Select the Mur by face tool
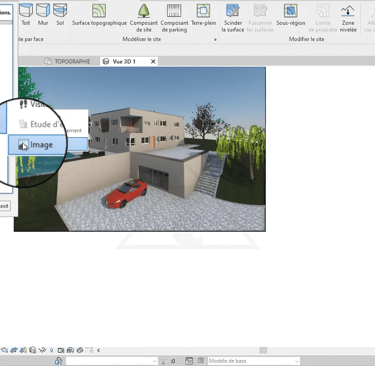The height and width of the screenshot is (366, 375). [43, 15]
